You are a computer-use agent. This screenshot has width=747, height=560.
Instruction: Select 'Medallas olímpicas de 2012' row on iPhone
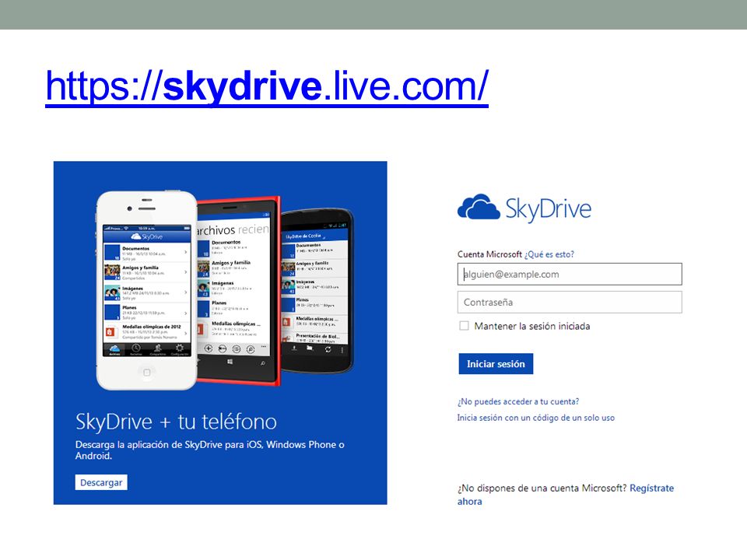147,331
